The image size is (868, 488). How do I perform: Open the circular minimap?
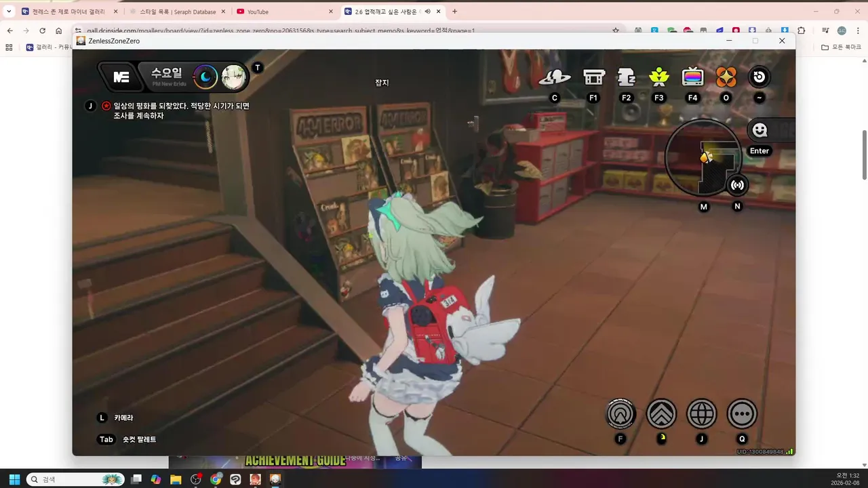(x=704, y=158)
